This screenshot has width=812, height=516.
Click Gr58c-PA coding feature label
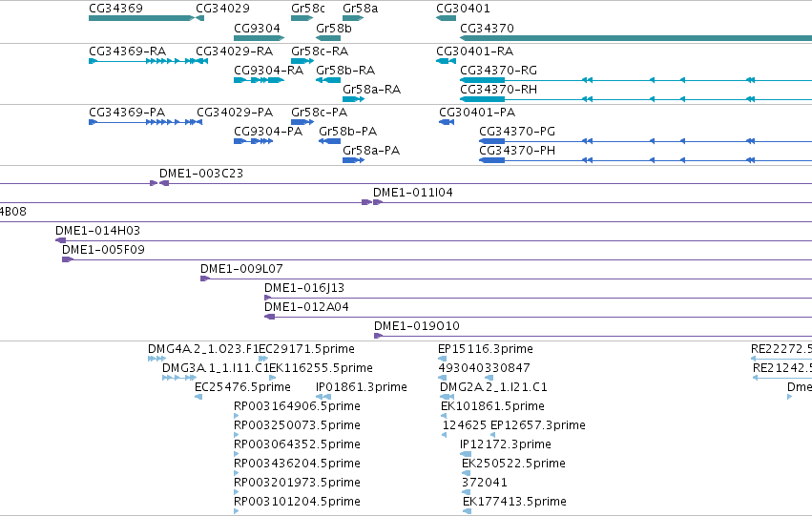coord(319,113)
